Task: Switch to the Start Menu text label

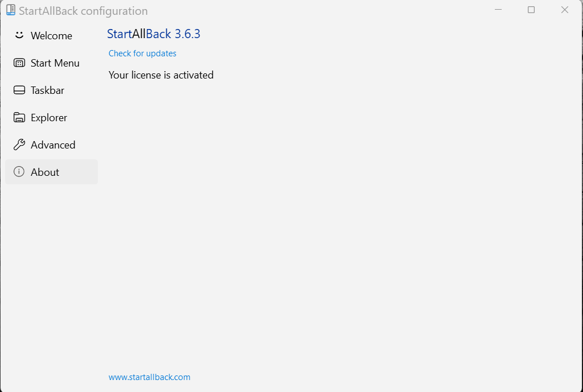Action: (x=55, y=63)
